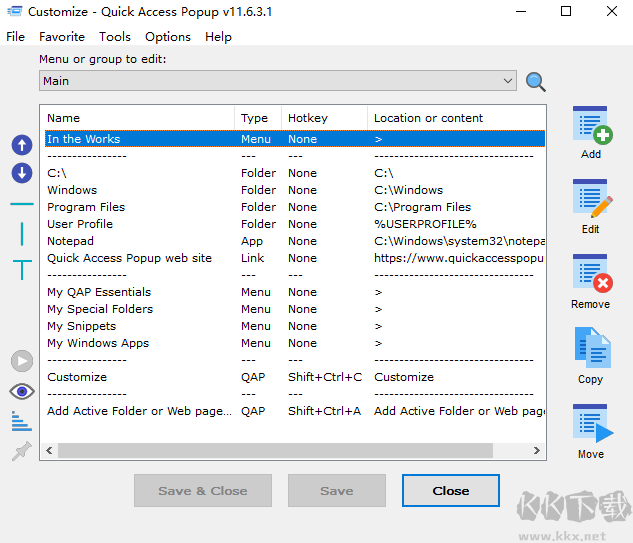Open the Tools menu
The width and height of the screenshot is (633, 543).
(x=115, y=37)
